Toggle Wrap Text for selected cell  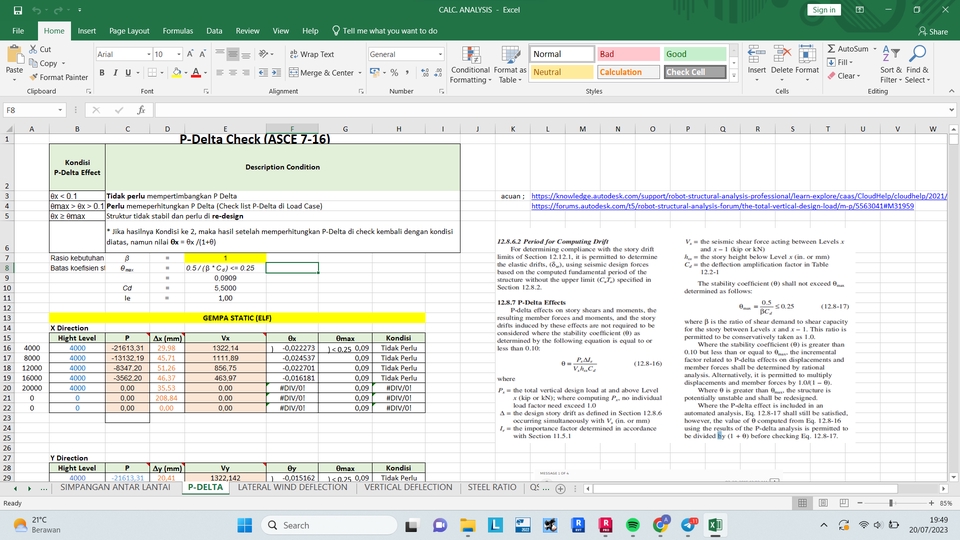tap(311, 55)
